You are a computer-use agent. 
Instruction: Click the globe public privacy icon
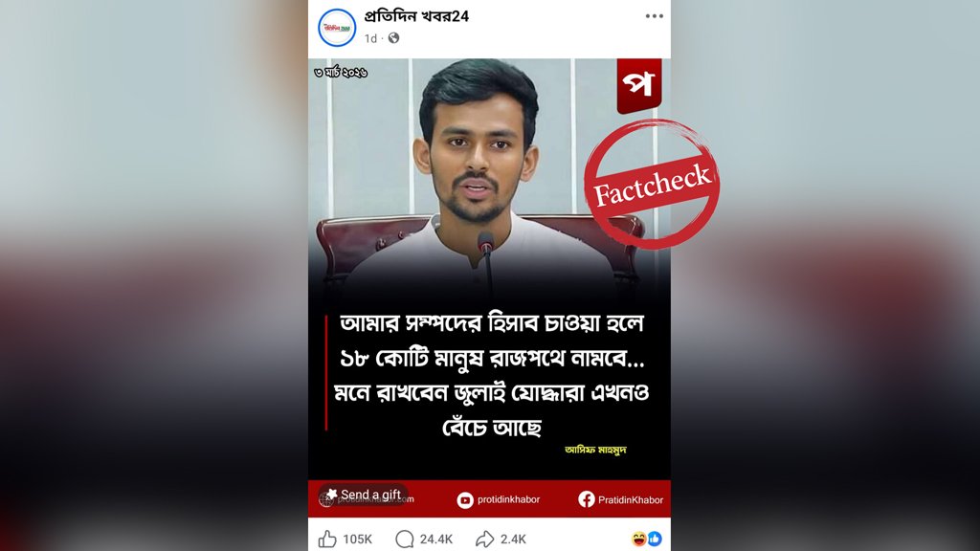(x=393, y=38)
